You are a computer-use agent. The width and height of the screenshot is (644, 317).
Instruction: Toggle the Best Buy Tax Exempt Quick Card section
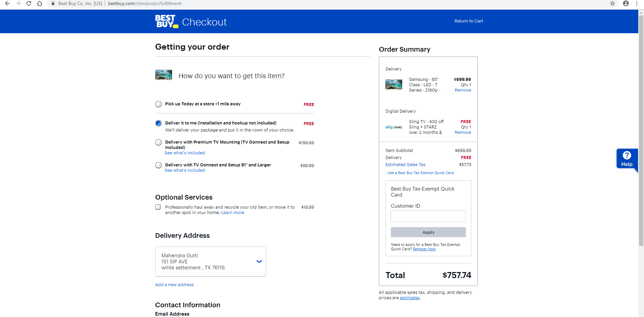point(420,173)
